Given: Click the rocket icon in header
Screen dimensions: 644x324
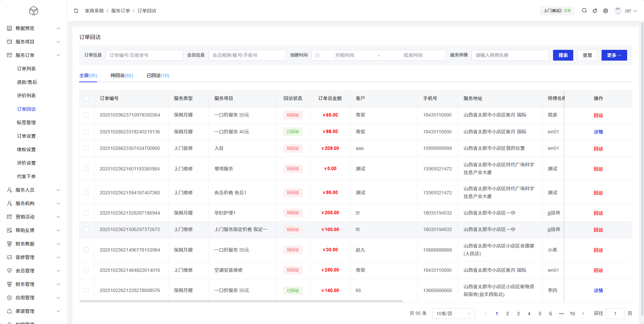Looking at the screenshot, I should coord(595,11).
